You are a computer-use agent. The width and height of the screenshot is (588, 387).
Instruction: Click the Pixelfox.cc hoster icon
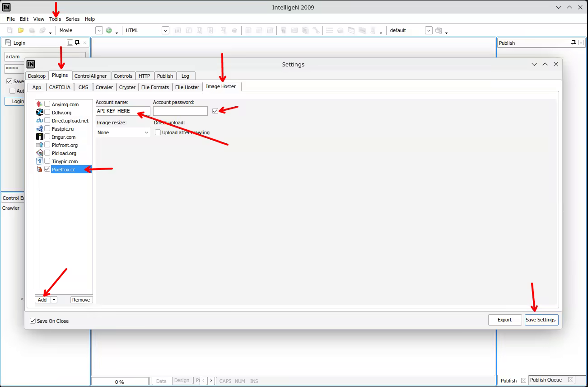[40, 170]
